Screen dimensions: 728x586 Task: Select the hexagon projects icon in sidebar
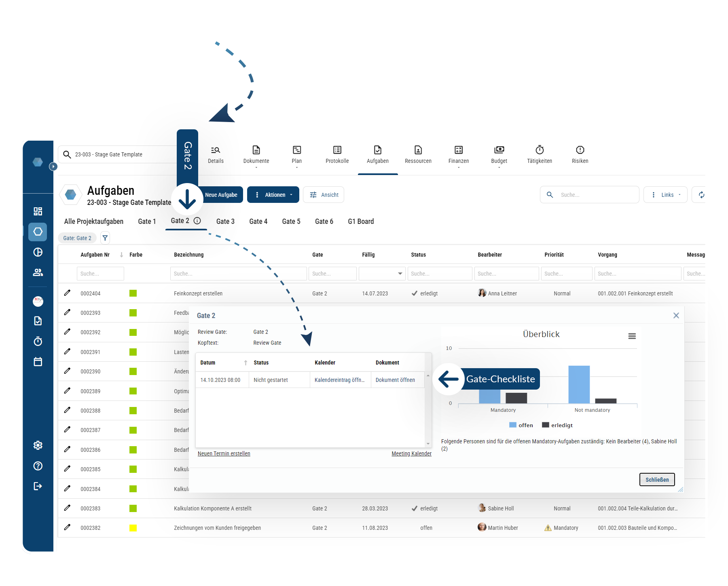(38, 232)
